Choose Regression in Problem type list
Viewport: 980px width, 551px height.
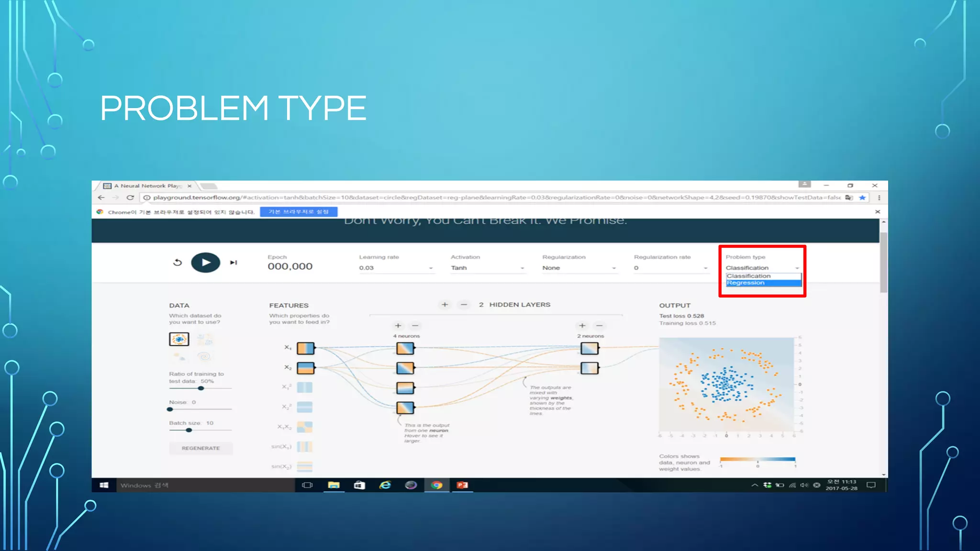pyautogui.click(x=763, y=283)
